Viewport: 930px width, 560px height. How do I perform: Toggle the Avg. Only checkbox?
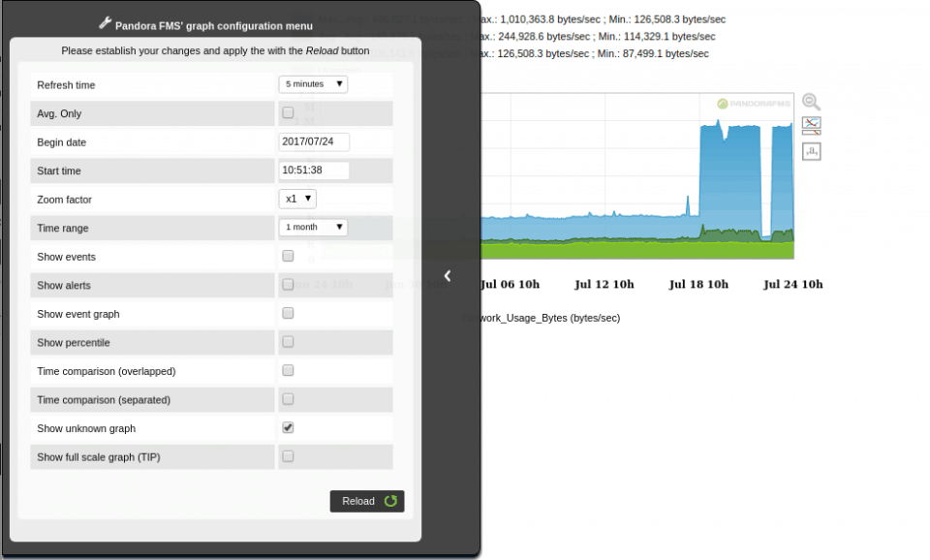click(288, 112)
